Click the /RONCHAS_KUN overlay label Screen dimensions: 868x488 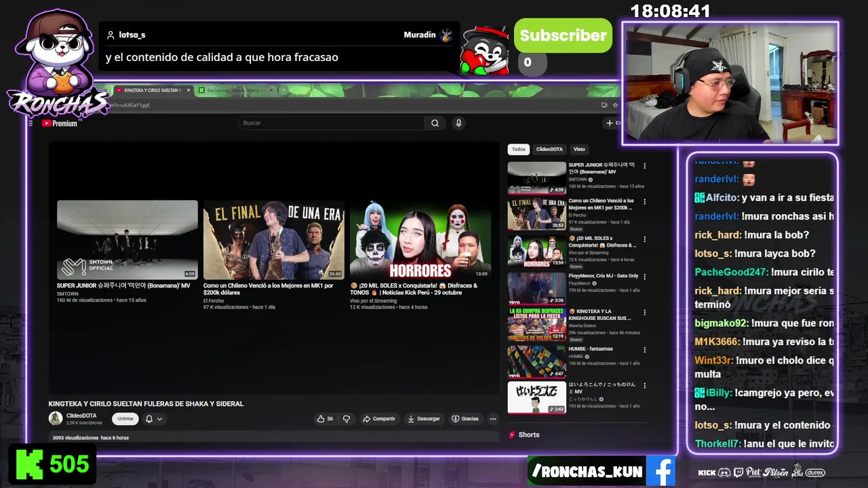tap(587, 471)
